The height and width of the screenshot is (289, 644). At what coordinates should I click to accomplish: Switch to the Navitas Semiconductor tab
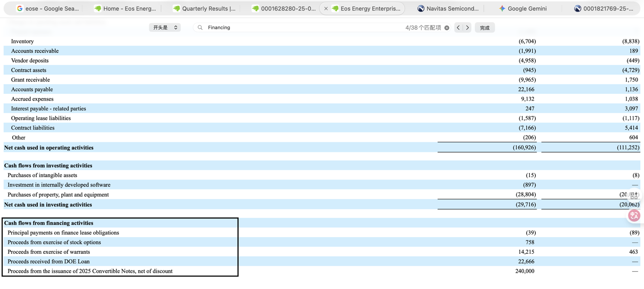pyautogui.click(x=448, y=9)
